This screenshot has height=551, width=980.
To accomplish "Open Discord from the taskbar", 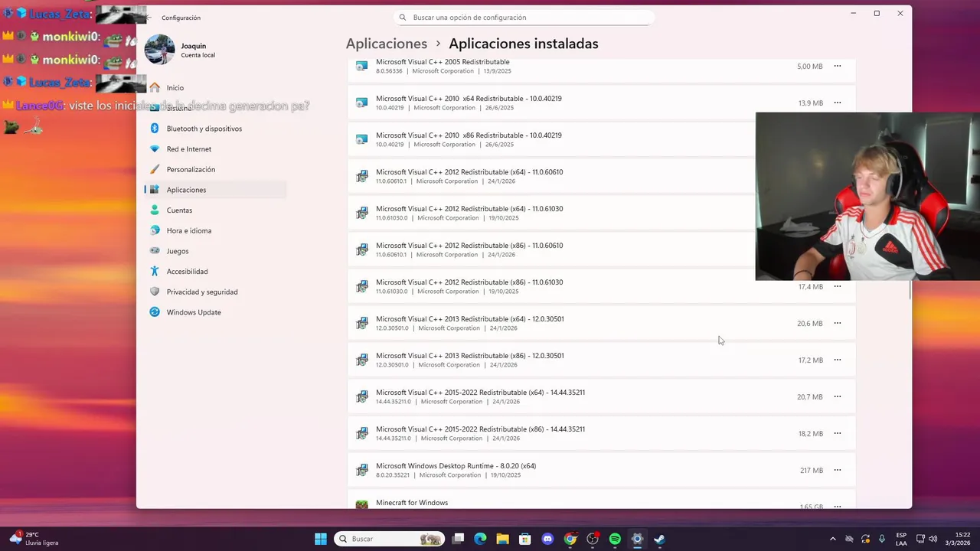I will coord(547,539).
